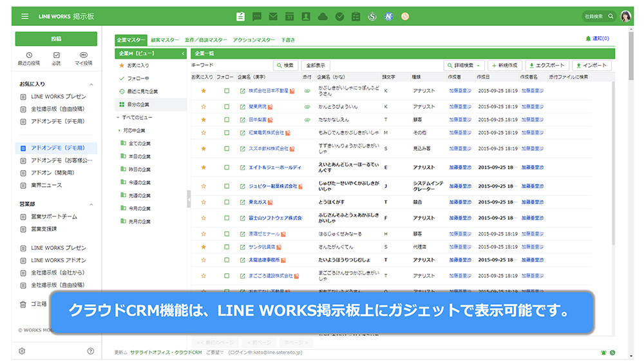The width and height of the screenshot is (644, 364).
Task: Open the chat message icon in header
Action: tap(257, 17)
